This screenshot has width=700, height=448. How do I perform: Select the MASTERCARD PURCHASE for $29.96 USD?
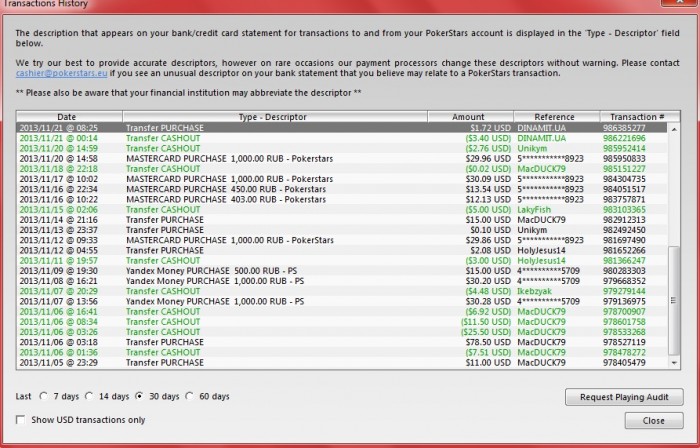[x=342, y=158]
